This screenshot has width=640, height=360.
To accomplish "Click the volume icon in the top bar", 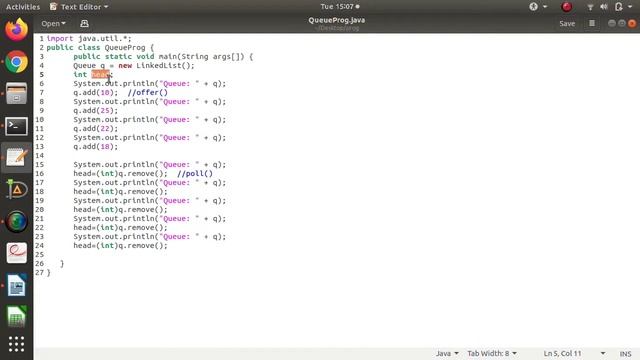I will tap(604, 7).
